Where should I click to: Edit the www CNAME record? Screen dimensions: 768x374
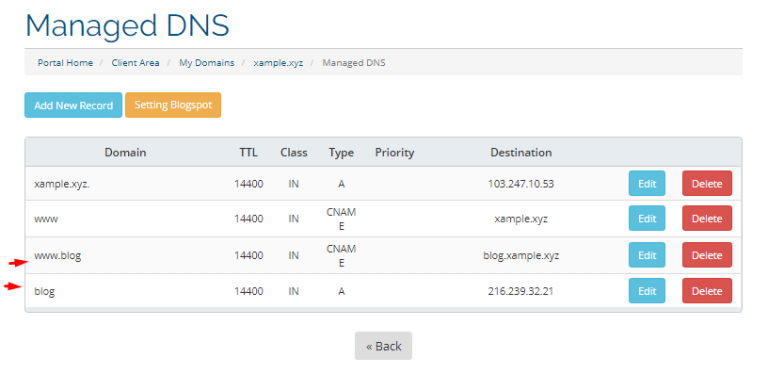click(x=647, y=218)
